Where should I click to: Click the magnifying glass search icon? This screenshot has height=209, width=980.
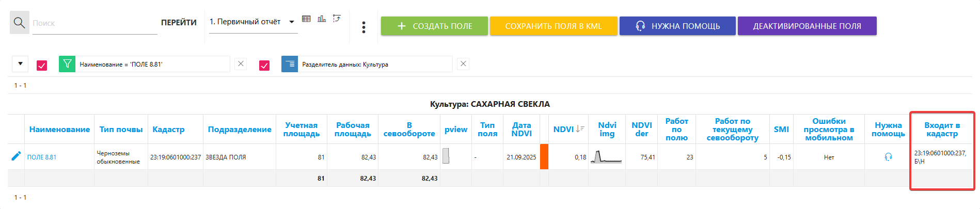pos(20,23)
